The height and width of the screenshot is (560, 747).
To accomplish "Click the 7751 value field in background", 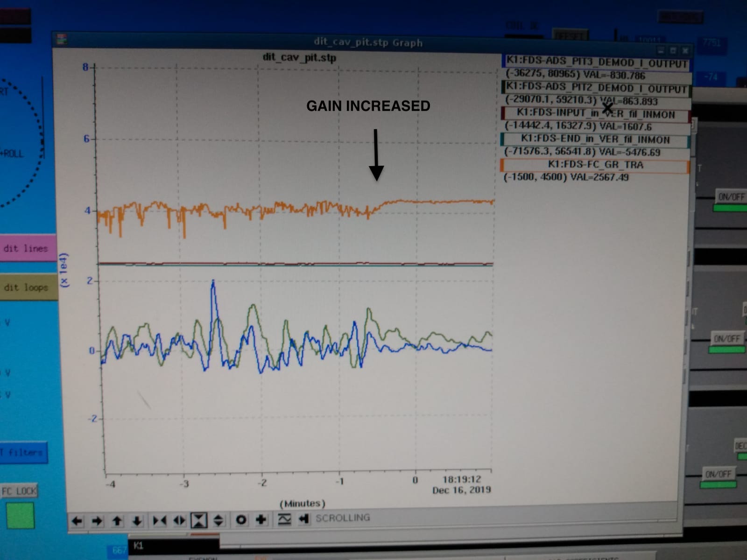I will coord(712,43).
